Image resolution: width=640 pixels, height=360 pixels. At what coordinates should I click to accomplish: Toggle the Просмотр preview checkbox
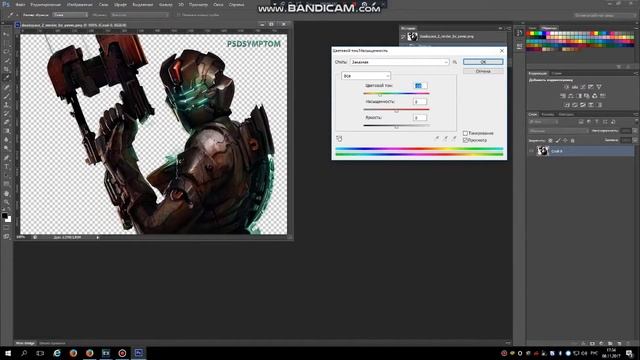click(465, 140)
